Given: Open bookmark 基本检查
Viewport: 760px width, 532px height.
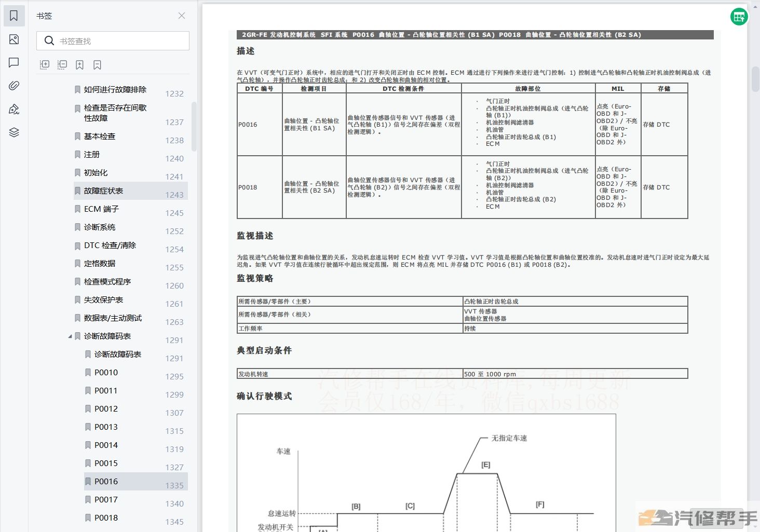Looking at the screenshot, I should coord(100,136).
